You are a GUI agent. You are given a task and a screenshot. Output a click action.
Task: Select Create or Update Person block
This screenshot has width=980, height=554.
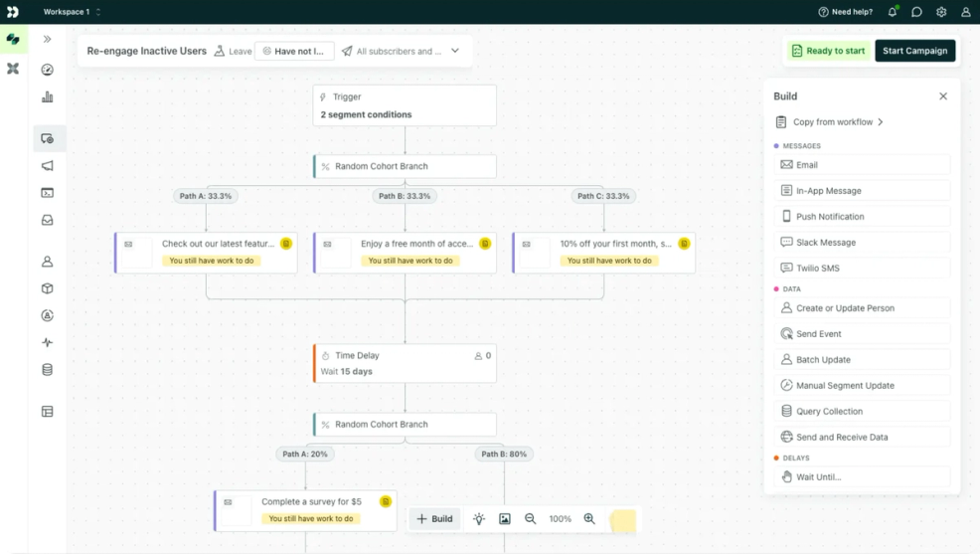point(862,308)
